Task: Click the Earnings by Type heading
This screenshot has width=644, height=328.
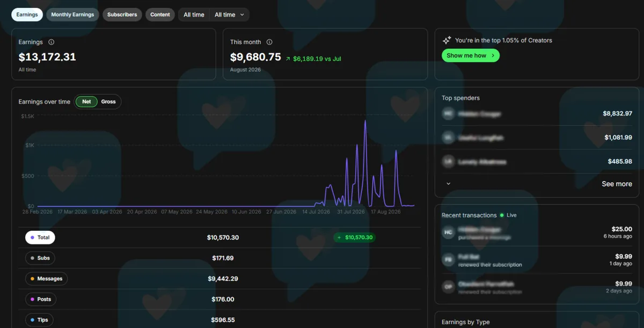Action: click(x=466, y=322)
